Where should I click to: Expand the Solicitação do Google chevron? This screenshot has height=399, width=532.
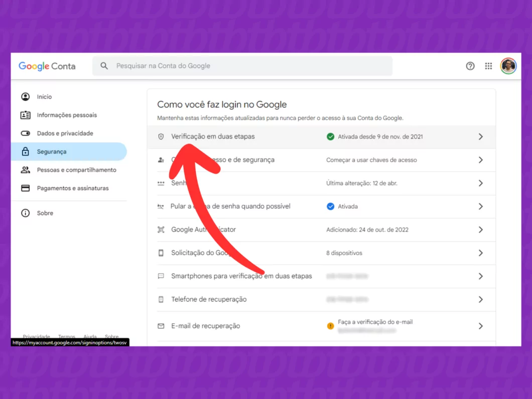481,253
